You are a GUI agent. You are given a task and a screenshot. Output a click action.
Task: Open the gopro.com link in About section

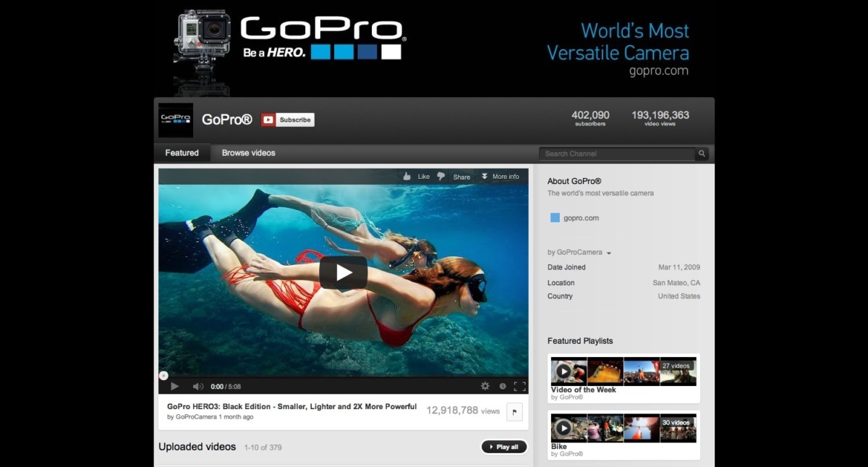pyautogui.click(x=581, y=218)
